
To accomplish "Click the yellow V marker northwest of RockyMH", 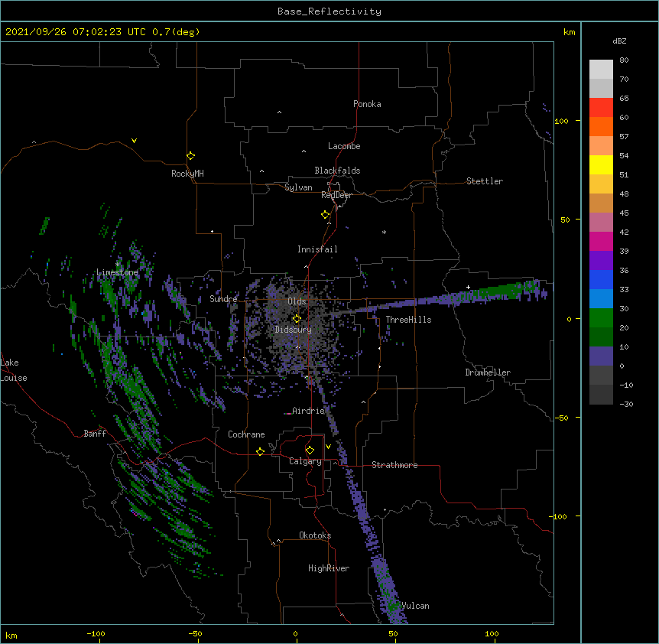I will [134, 141].
